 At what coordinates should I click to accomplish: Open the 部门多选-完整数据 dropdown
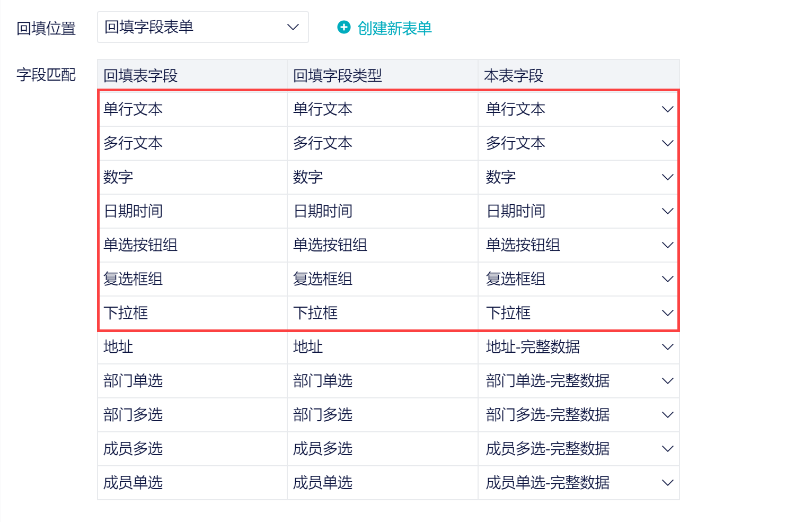coord(578,415)
